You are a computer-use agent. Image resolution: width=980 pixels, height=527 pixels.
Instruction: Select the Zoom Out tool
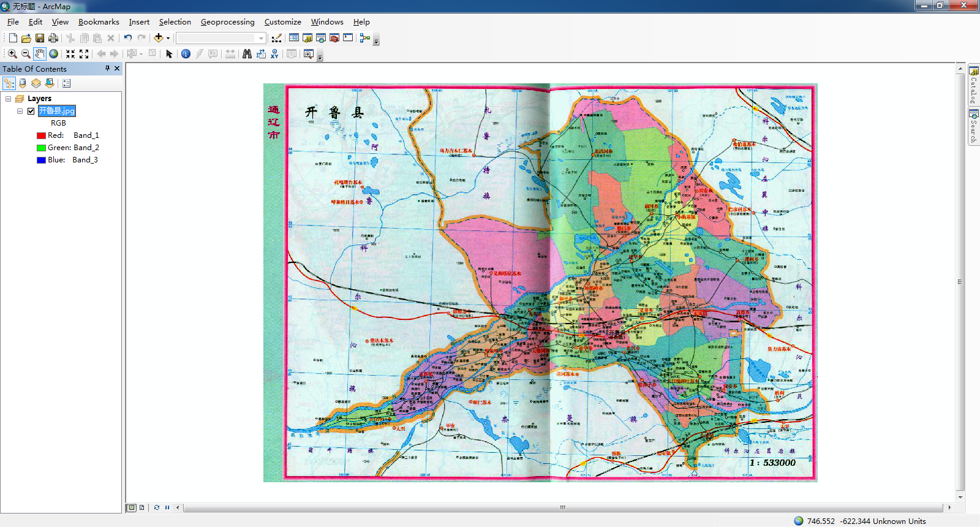tap(26, 54)
